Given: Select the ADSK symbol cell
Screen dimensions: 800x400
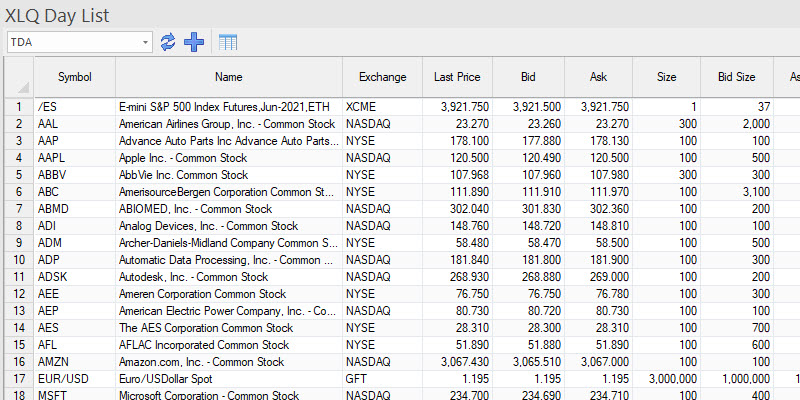Looking at the screenshot, I should pyautogui.click(x=75, y=277).
